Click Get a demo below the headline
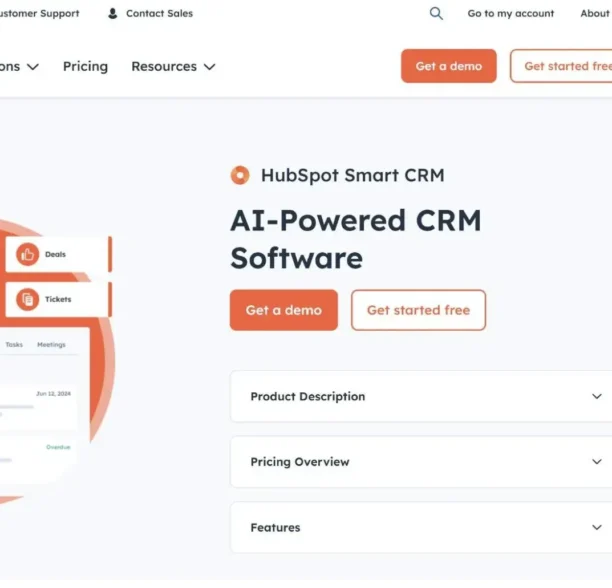The width and height of the screenshot is (612, 588). [x=284, y=310]
